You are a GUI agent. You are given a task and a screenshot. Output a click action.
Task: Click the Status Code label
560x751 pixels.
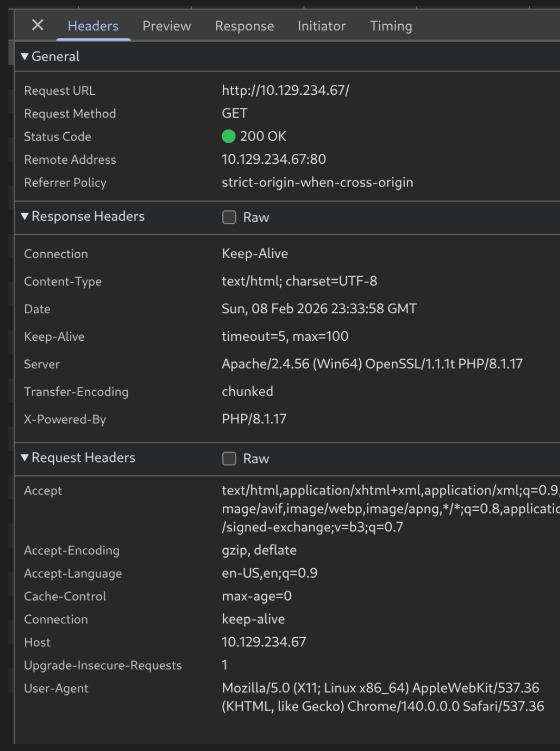(57, 136)
